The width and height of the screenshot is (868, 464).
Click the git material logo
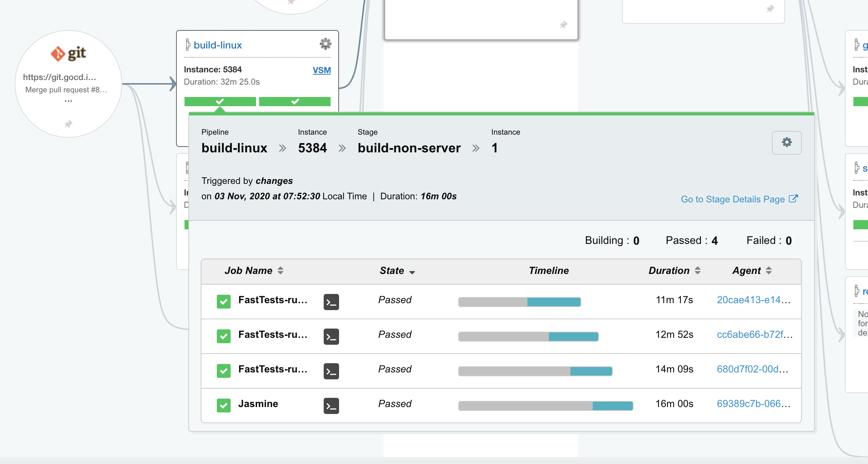pyautogui.click(x=68, y=53)
